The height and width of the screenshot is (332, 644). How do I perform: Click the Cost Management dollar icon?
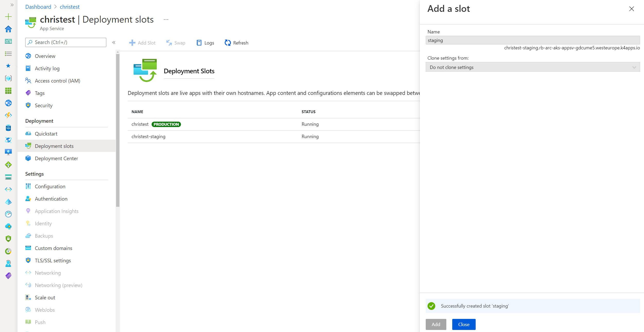click(x=8, y=251)
